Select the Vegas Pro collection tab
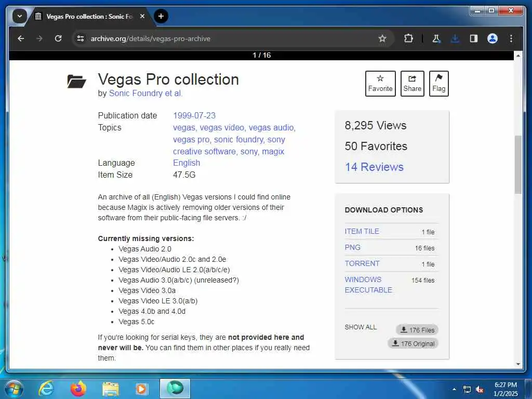This screenshot has width=532, height=399. (x=89, y=16)
